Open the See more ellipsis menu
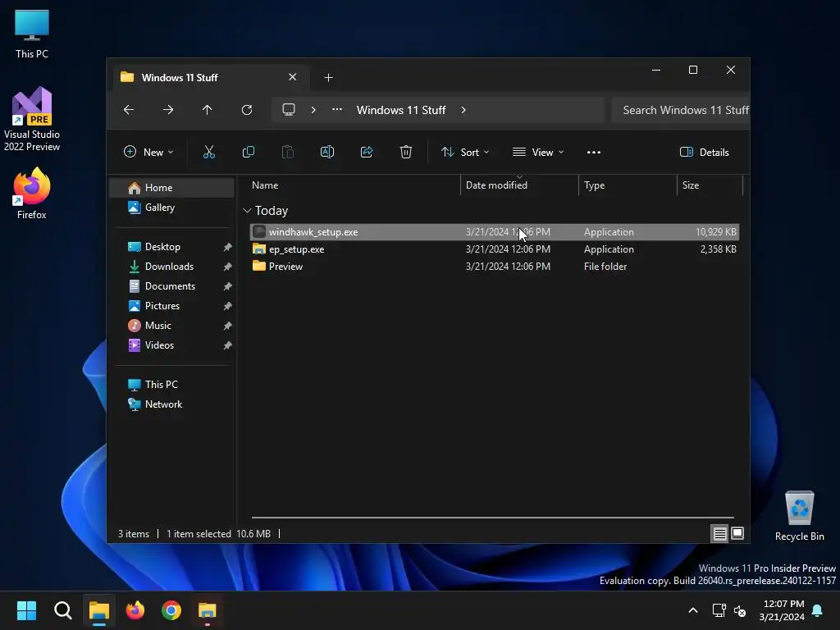Screen dimensions: 840x630 [594, 152]
